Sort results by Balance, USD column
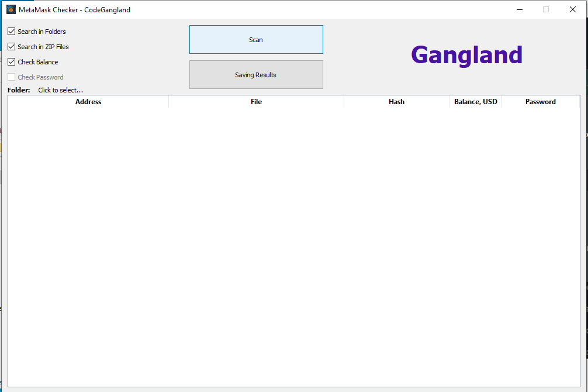Viewport: 588px width, 392px height. point(475,102)
